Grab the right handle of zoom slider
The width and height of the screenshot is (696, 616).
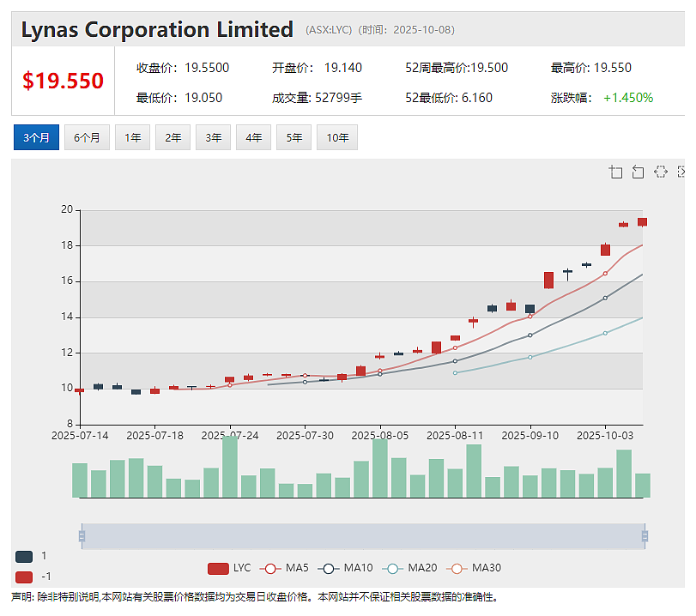click(x=645, y=536)
